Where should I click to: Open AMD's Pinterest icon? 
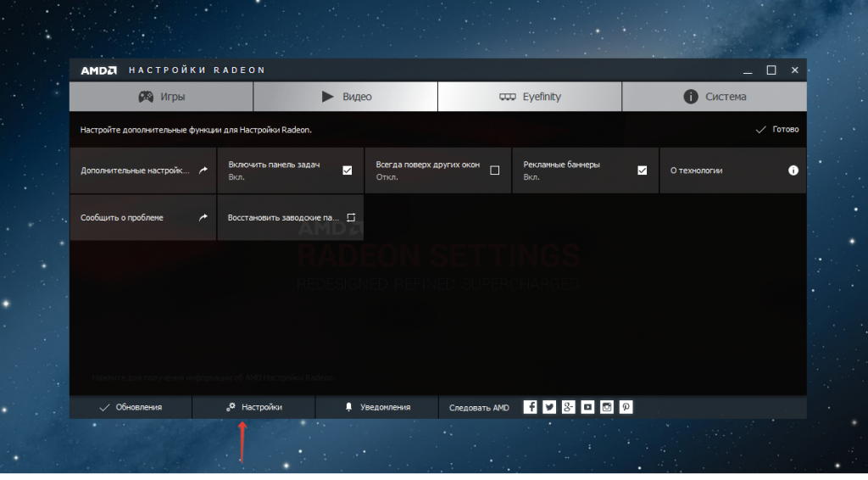tap(626, 407)
